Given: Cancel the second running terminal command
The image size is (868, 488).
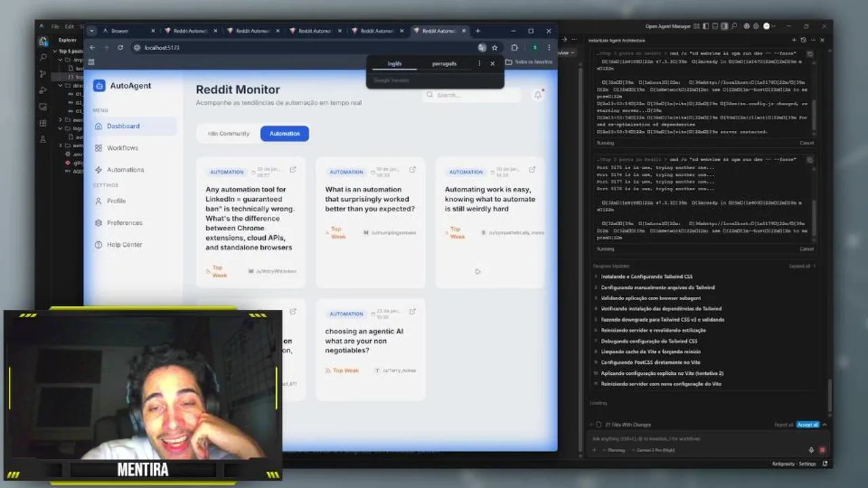Looking at the screenshot, I should click(x=806, y=249).
